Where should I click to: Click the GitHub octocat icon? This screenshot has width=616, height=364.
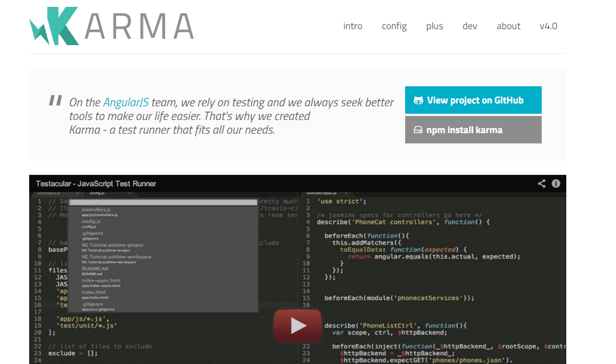point(418,101)
